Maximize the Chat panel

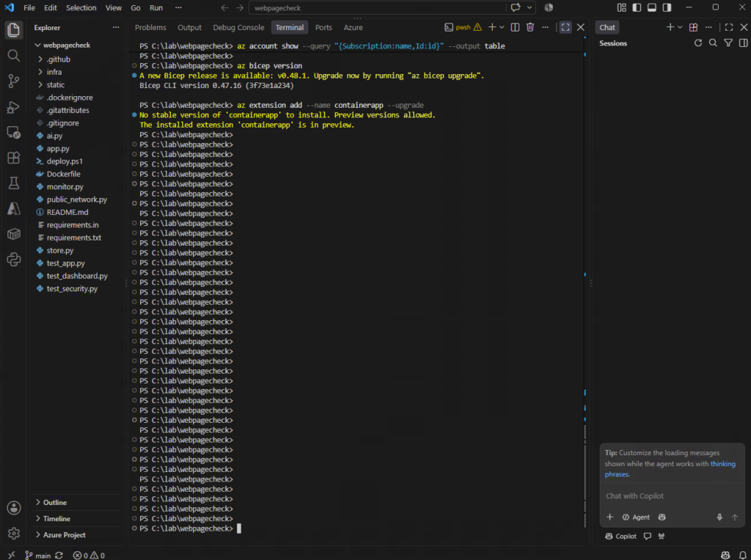[x=729, y=27]
